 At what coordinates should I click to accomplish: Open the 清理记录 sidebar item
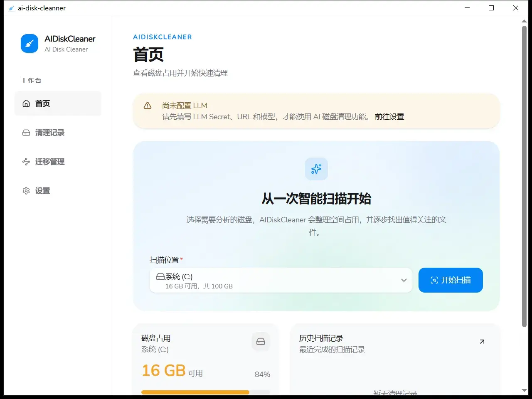tap(58, 133)
